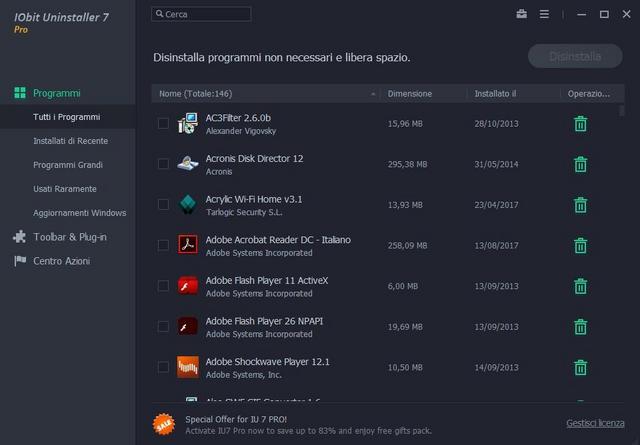Open Aggiornamenti Windows section
The width and height of the screenshot is (640, 445).
tap(80, 213)
